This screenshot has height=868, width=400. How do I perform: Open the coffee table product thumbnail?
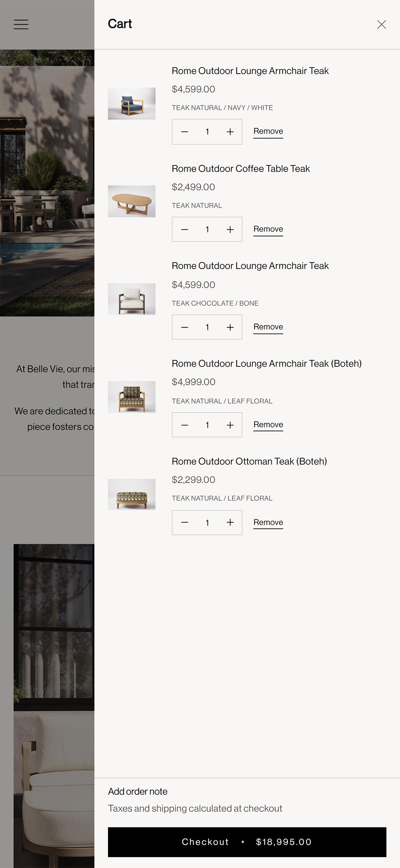tap(131, 201)
